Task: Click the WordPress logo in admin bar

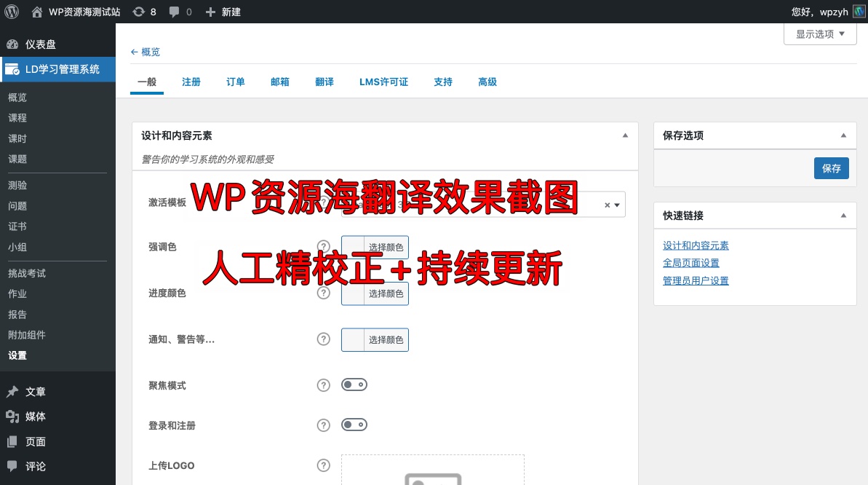Action: coord(12,12)
